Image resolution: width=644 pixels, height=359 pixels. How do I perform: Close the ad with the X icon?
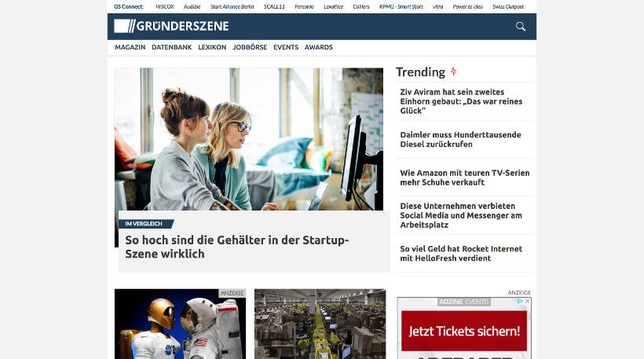(x=527, y=301)
